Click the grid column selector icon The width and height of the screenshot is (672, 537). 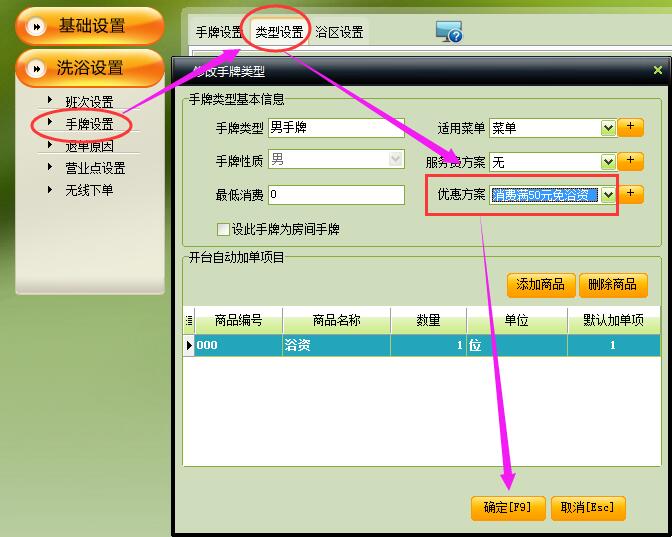[x=189, y=320]
